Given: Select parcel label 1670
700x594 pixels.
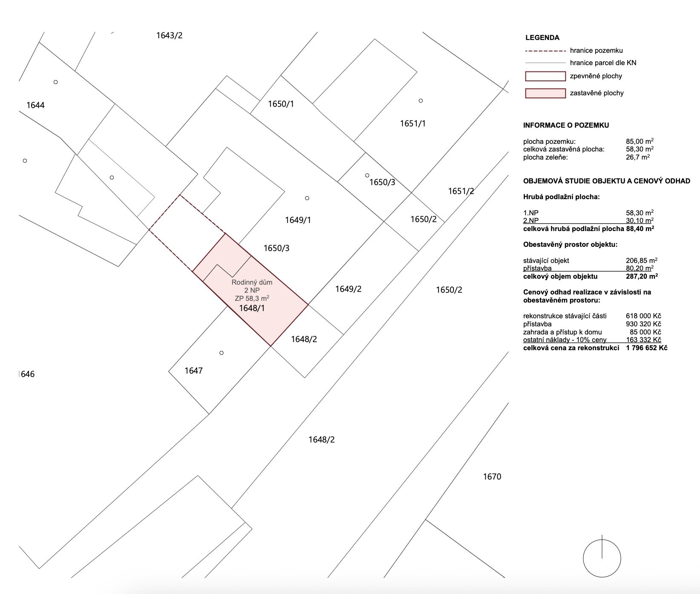Looking at the screenshot, I should [x=492, y=477].
